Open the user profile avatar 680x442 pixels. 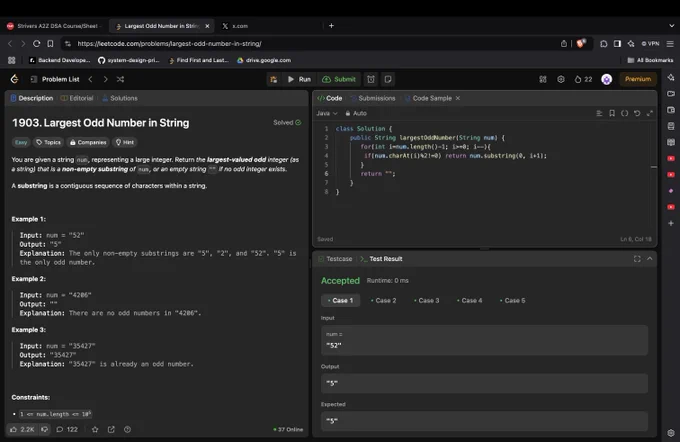tap(607, 79)
